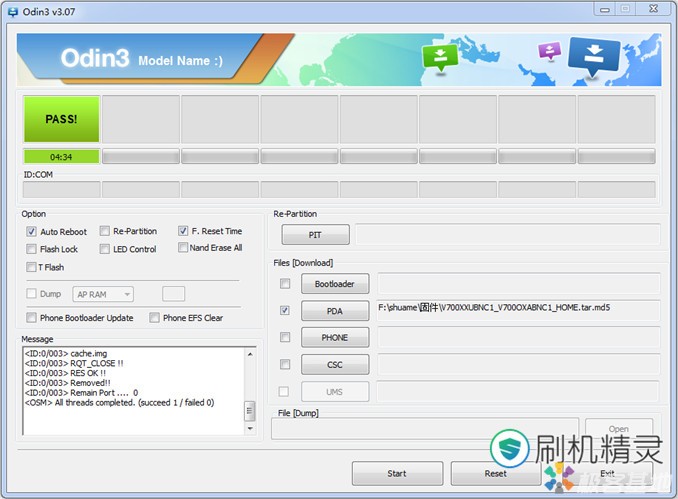
Task: Click the PDA file path field
Action: 518,310
